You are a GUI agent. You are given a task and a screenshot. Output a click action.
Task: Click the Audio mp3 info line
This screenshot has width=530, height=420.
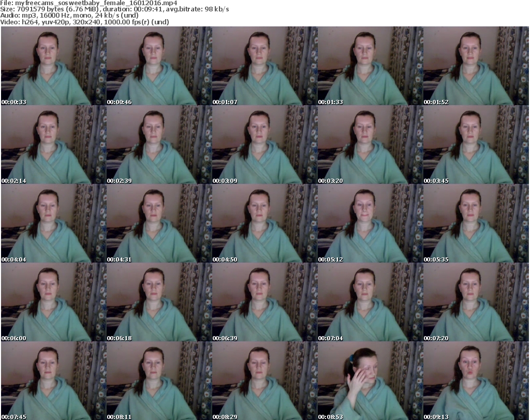click(x=69, y=16)
